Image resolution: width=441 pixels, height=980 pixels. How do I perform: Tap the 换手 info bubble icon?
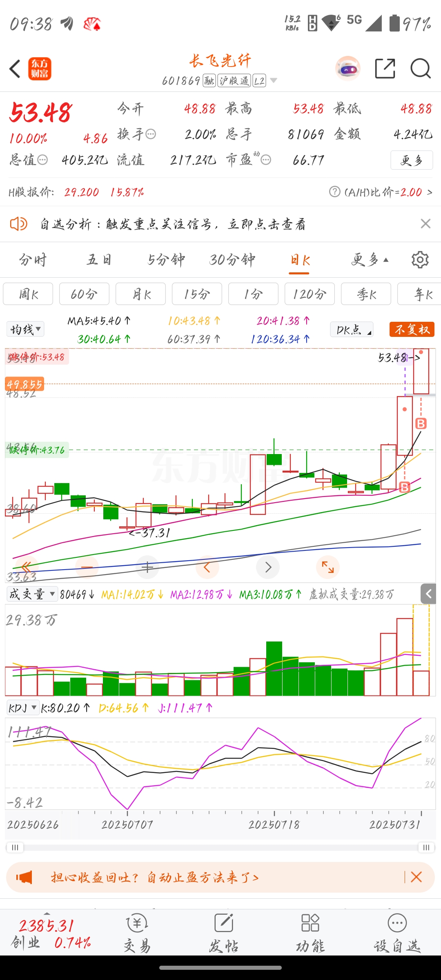pyautogui.click(x=151, y=134)
